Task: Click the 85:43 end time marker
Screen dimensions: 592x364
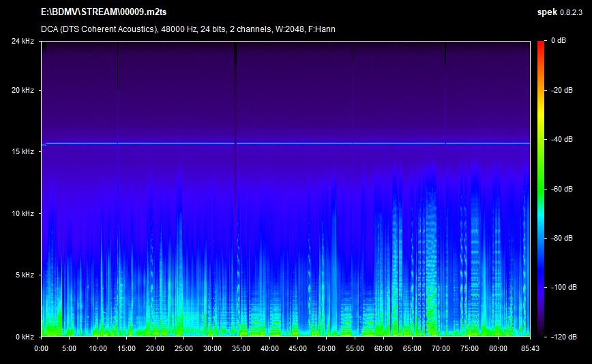Action: [530, 348]
